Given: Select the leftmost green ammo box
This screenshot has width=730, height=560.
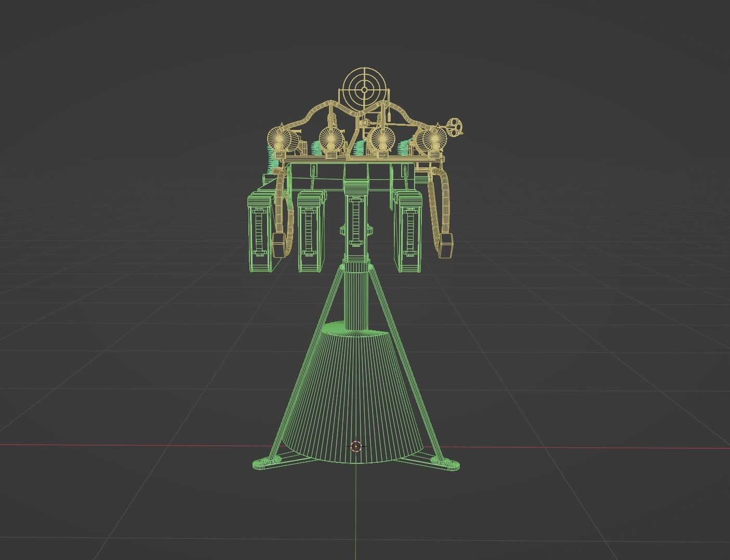Looking at the screenshot, I should pyautogui.click(x=260, y=232).
